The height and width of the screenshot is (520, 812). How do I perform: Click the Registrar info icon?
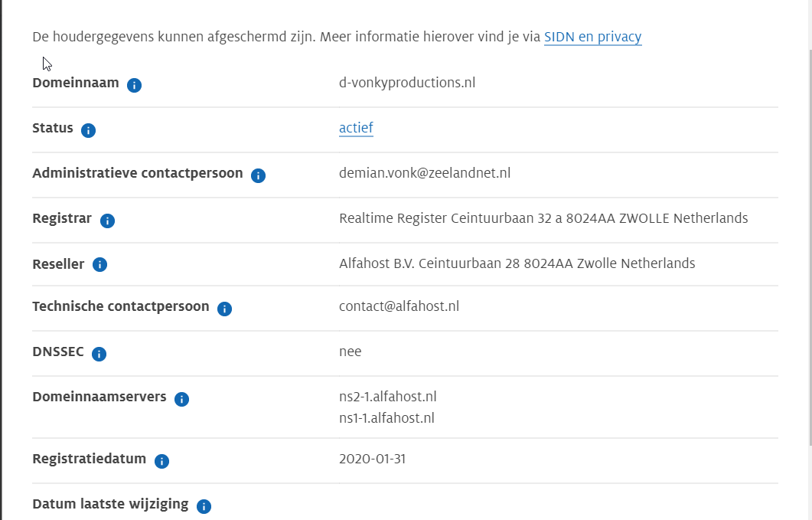[108, 221]
